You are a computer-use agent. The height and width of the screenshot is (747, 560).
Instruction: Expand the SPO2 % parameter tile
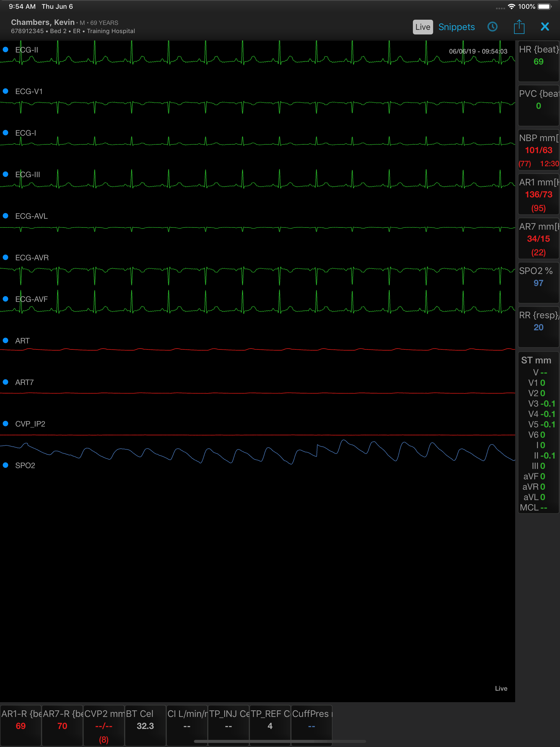[x=538, y=283]
